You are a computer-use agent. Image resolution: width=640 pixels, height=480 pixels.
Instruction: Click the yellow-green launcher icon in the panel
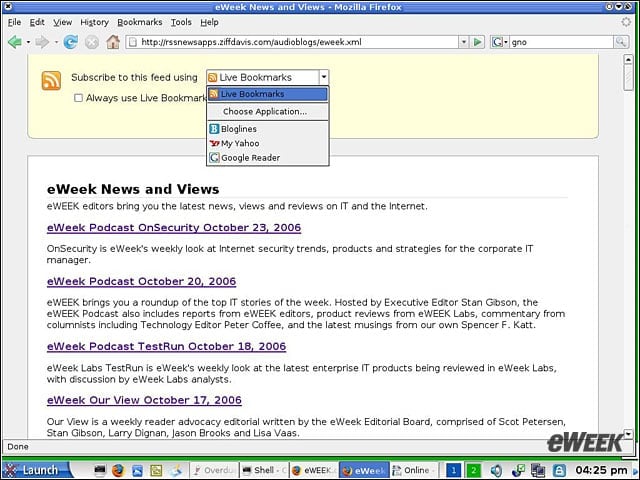(x=156, y=471)
